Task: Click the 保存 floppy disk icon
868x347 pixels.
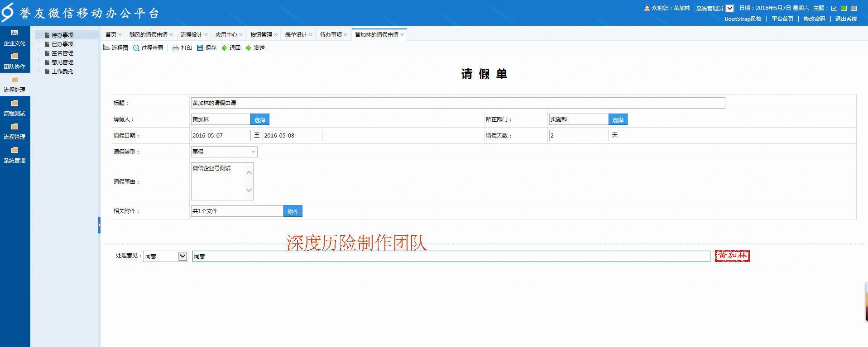Action: [200, 48]
